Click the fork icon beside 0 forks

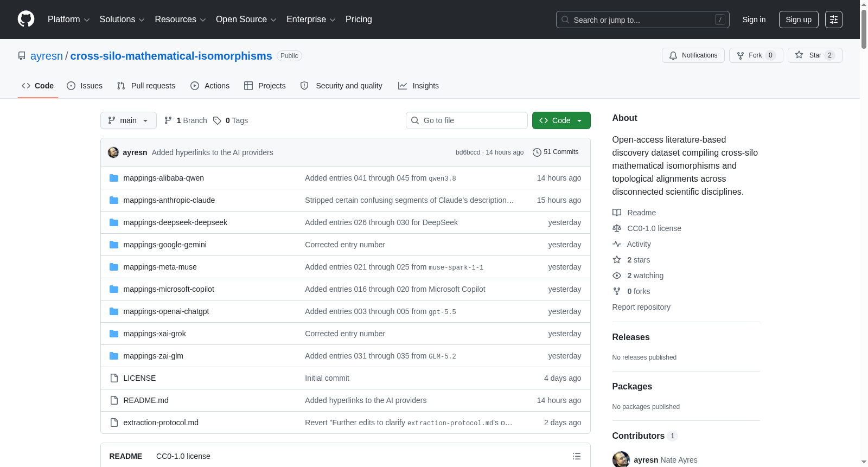tap(617, 291)
